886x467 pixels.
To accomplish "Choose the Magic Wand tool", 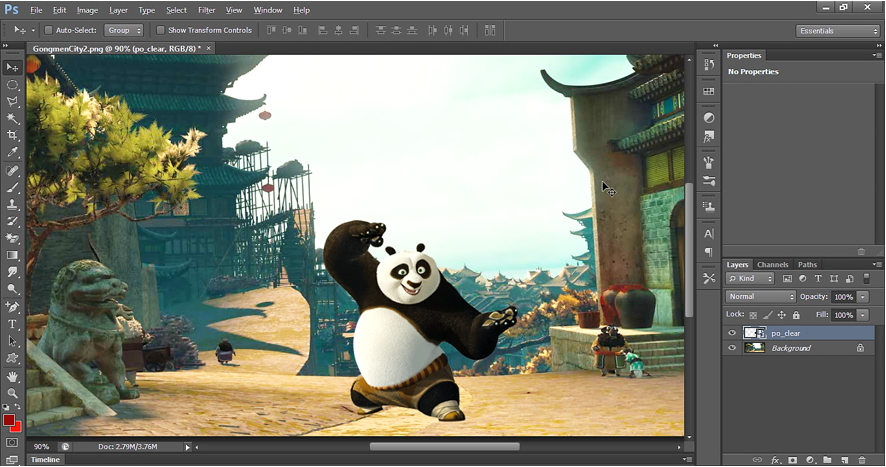I will pyautogui.click(x=12, y=118).
